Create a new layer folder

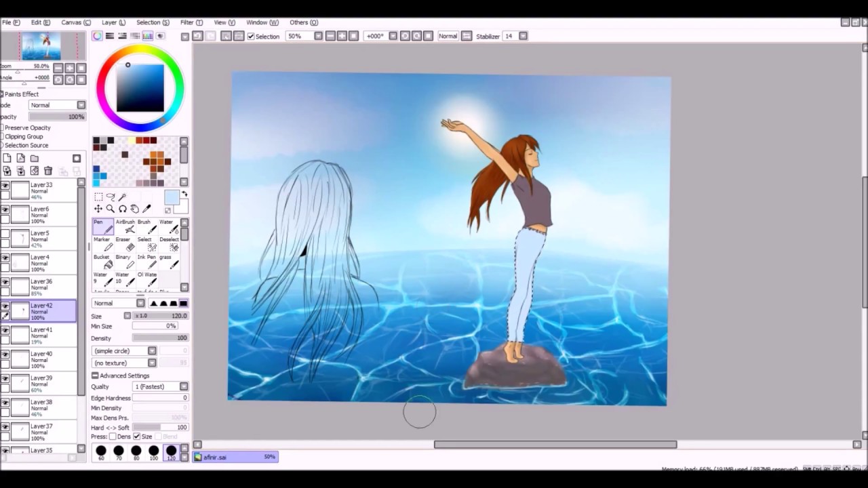pos(35,159)
